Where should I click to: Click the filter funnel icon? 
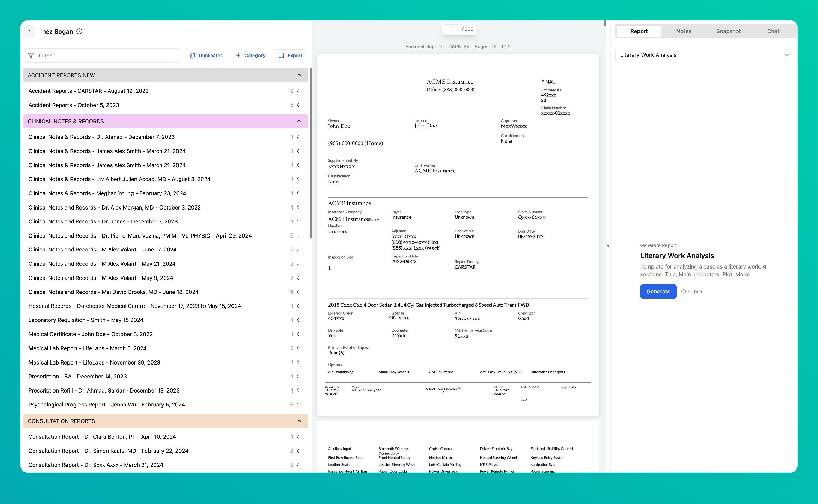[x=31, y=56]
